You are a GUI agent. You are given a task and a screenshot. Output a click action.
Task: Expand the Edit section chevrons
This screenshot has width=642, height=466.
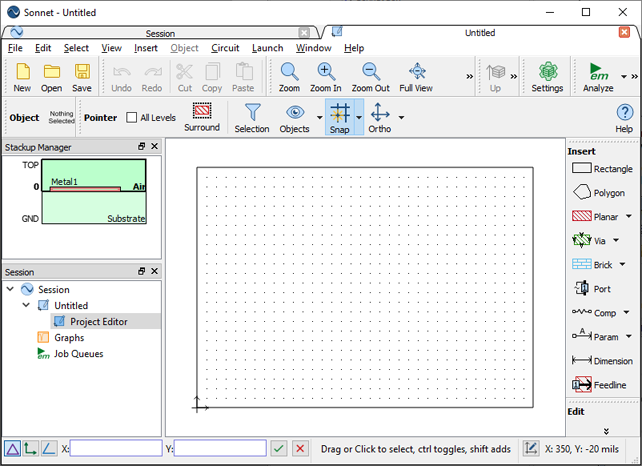(606, 431)
